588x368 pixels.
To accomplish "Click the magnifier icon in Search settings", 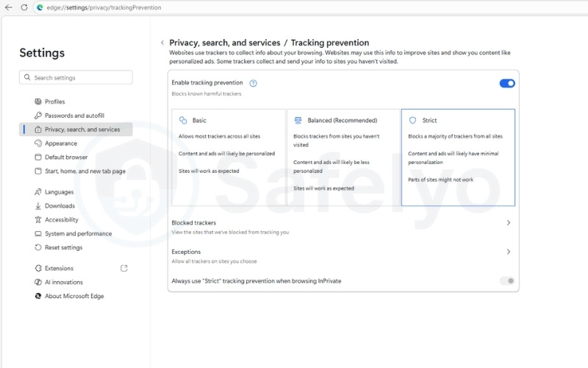I will [27, 77].
